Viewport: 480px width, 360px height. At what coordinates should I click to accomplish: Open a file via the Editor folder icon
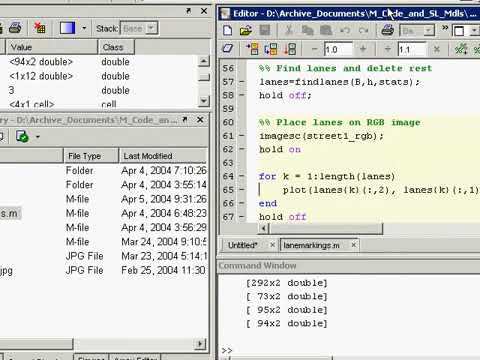(246, 31)
